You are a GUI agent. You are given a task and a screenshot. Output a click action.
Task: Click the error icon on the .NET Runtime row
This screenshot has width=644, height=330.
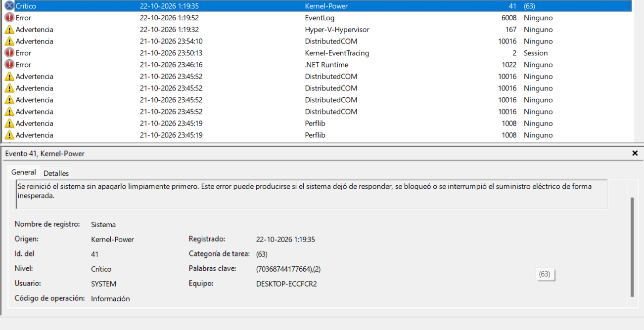[9, 65]
